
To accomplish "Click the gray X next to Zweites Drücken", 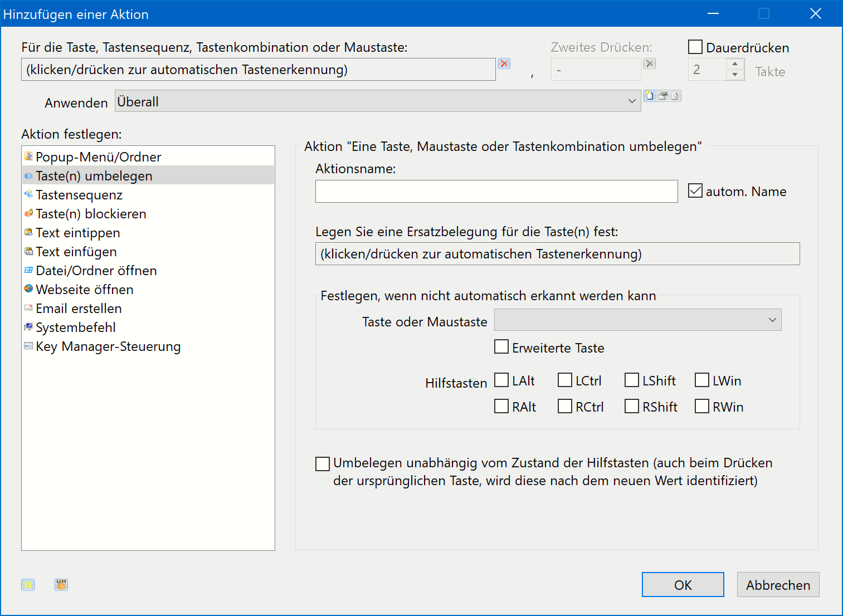I will tap(650, 63).
